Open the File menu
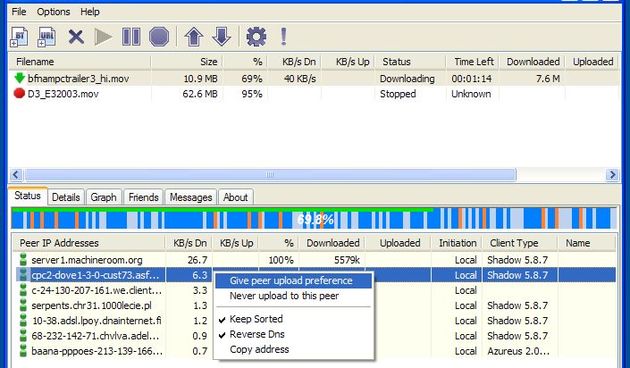 coord(19,12)
